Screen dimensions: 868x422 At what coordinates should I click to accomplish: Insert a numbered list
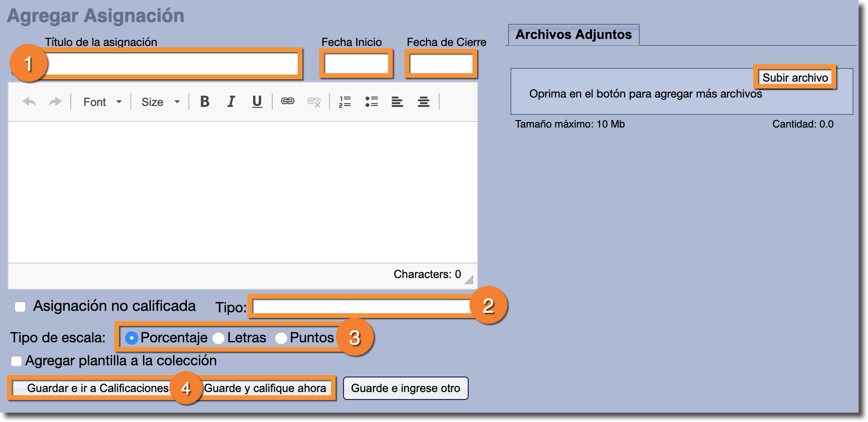(x=345, y=102)
